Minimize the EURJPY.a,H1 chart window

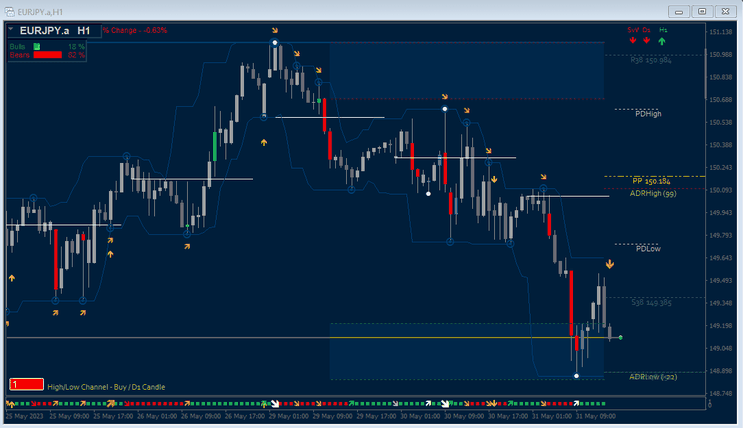[x=679, y=11]
